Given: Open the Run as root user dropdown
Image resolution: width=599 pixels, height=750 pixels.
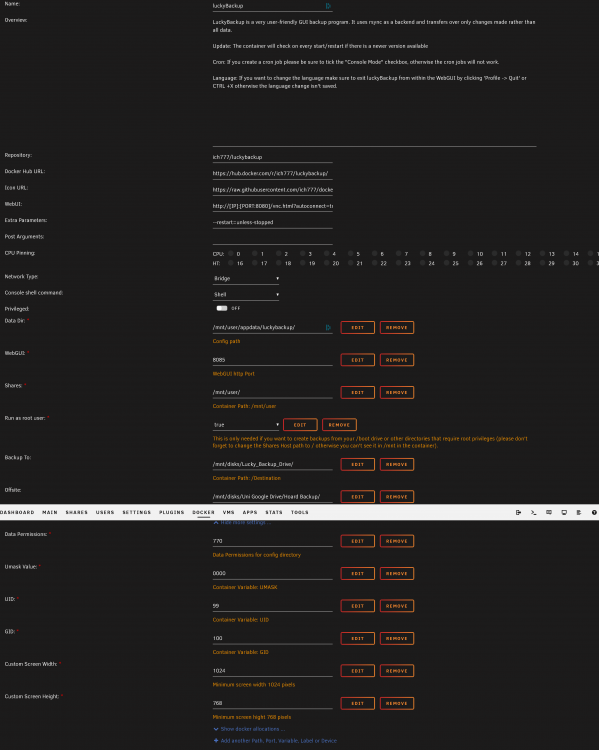Looking at the screenshot, I should point(246,425).
